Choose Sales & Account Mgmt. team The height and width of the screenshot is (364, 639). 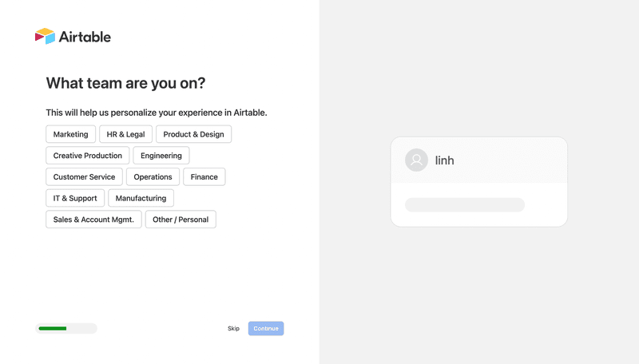coord(93,220)
